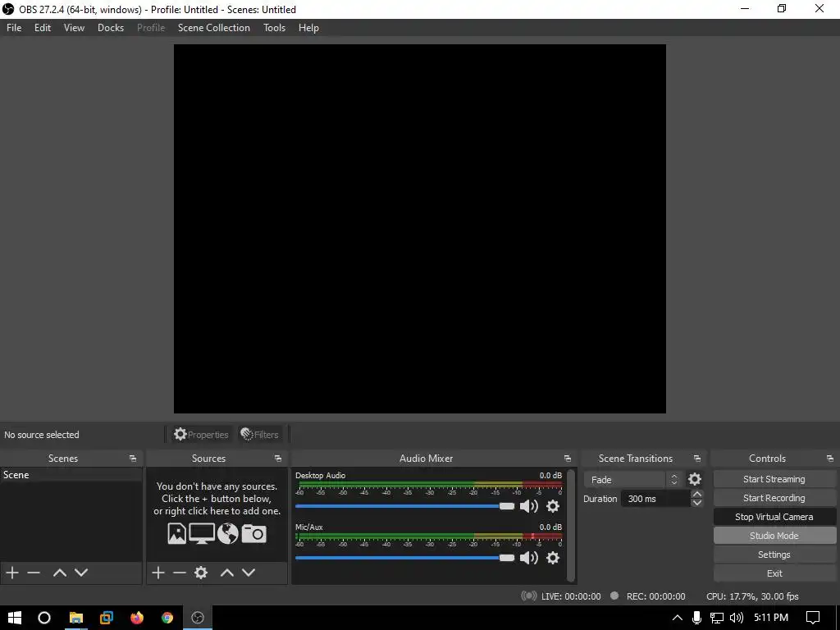The height and width of the screenshot is (630, 840).
Task: Click the Desktop Audio label
Action: click(321, 475)
